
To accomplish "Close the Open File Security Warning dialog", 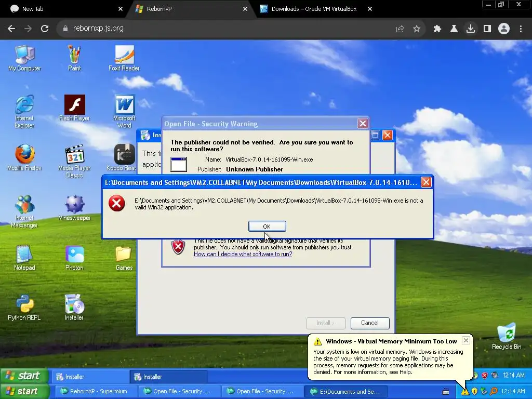I will click(363, 124).
